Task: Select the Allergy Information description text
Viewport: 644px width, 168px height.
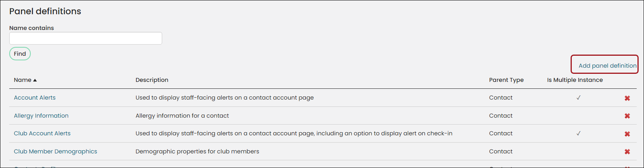Action: click(182, 116)
